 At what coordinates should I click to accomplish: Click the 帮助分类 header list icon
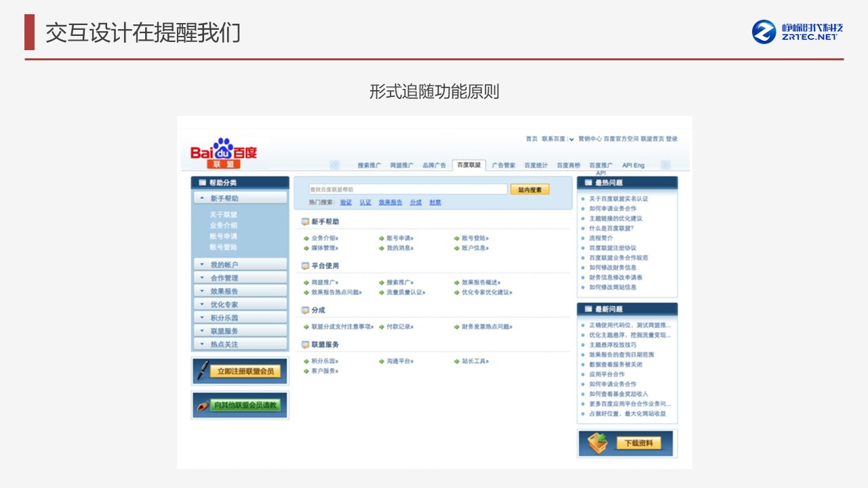click(201, 183)
